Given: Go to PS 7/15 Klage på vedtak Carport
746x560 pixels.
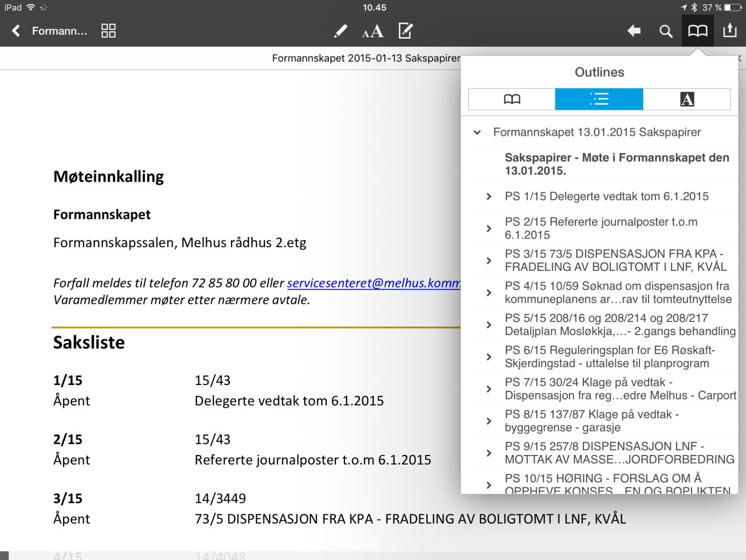Looking at the screenshot, I should pyautogui.click(x=621, y=389).
